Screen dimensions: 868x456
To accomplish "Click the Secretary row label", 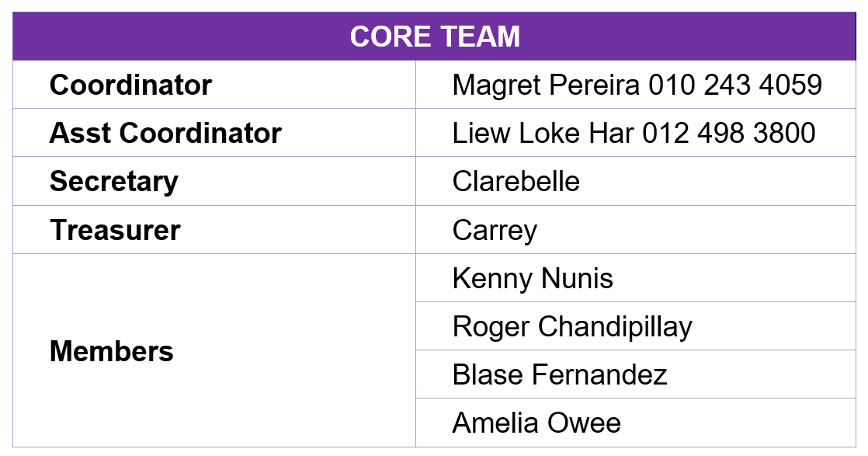I will click(114, 181).
